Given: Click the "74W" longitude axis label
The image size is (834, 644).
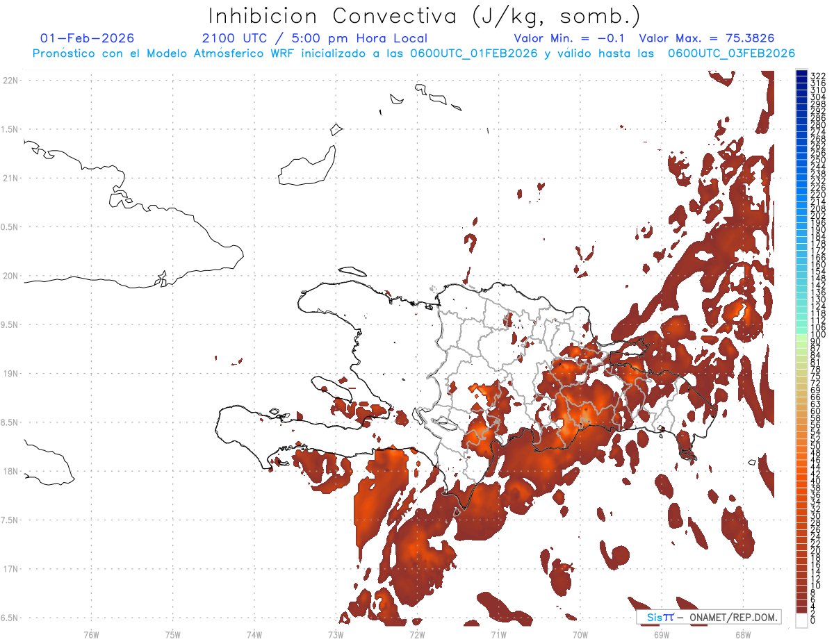Looking at the screenshot, I should (254, 634).
